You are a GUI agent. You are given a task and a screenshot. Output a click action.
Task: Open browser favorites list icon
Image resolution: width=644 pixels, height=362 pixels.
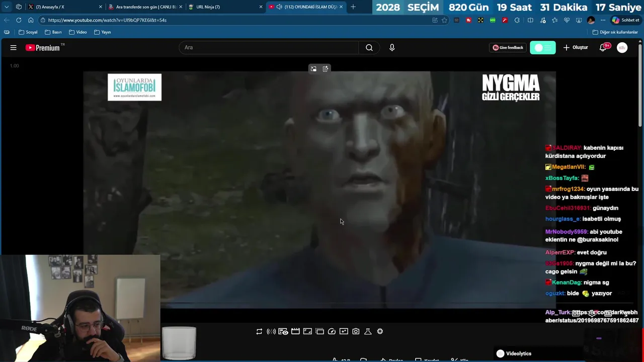coord(554,20)
